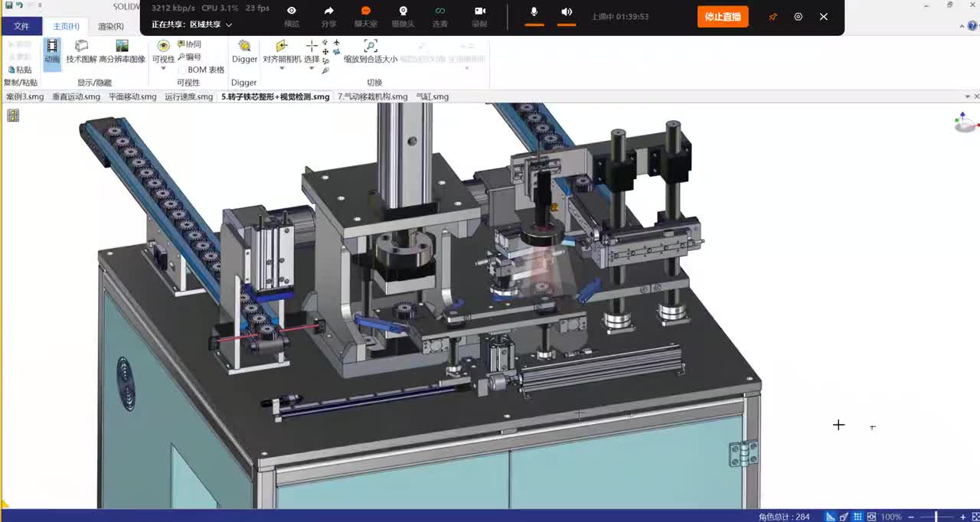The width and height of the screenshot is (980, 522).
Task: Open the 文件 file menu
Action: click(21, 26)
